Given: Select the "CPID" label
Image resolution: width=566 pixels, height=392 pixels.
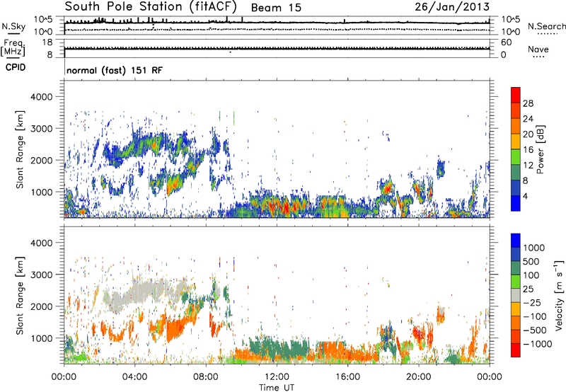Looking at the screenshot, I should (x=16, y=67).
